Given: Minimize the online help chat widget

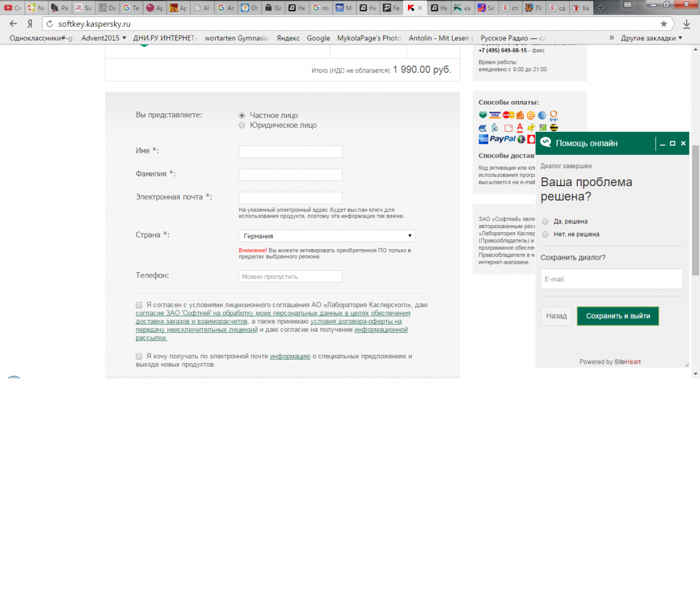Looking at the screenshot, I should (x=663, y=143).
